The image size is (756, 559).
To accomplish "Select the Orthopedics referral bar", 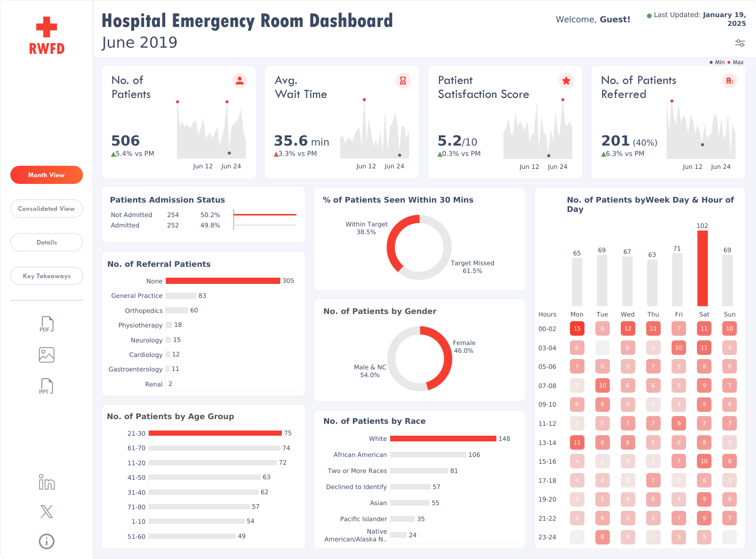I will [177, 310].
